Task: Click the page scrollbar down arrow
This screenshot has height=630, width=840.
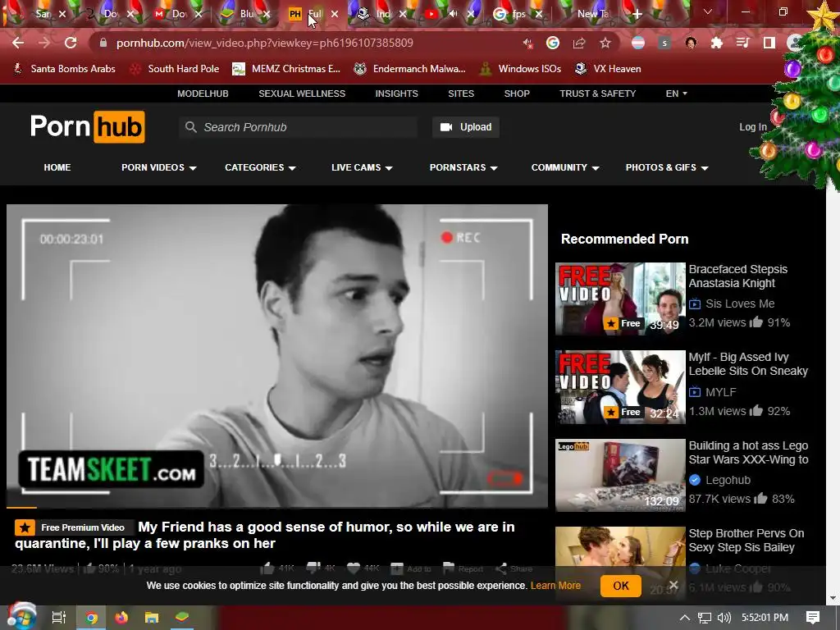Action: tap(833, 598)
